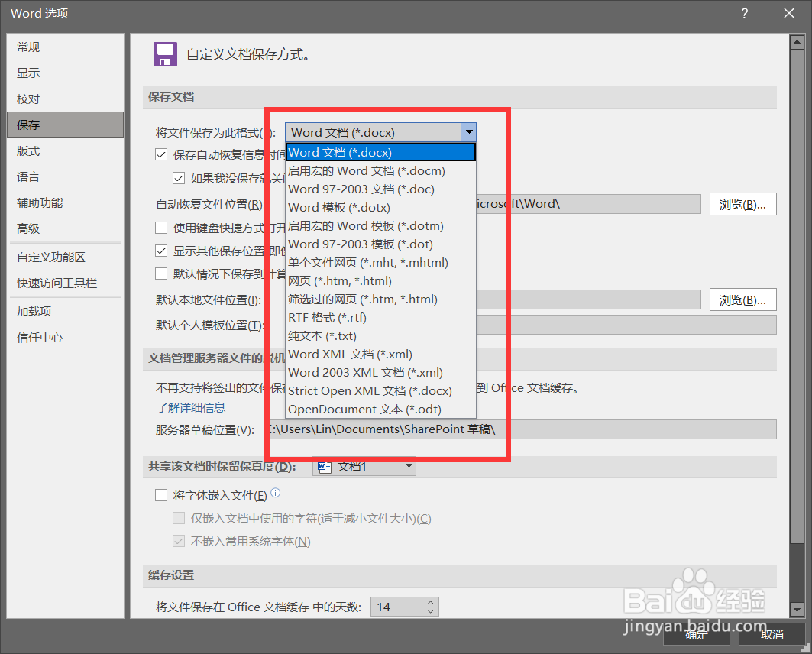
Task: Enable save to computer by default checkbox
Action: click(162, 274)
